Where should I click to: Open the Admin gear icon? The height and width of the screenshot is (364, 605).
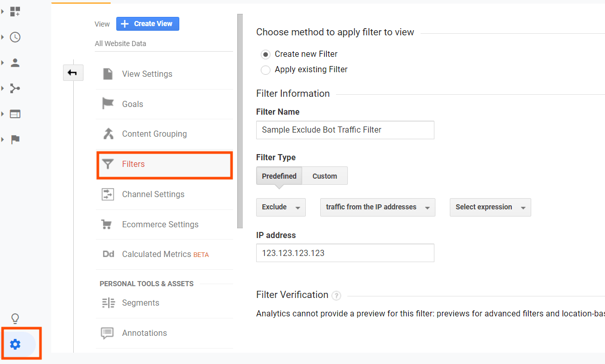click(x=15, y=344)
